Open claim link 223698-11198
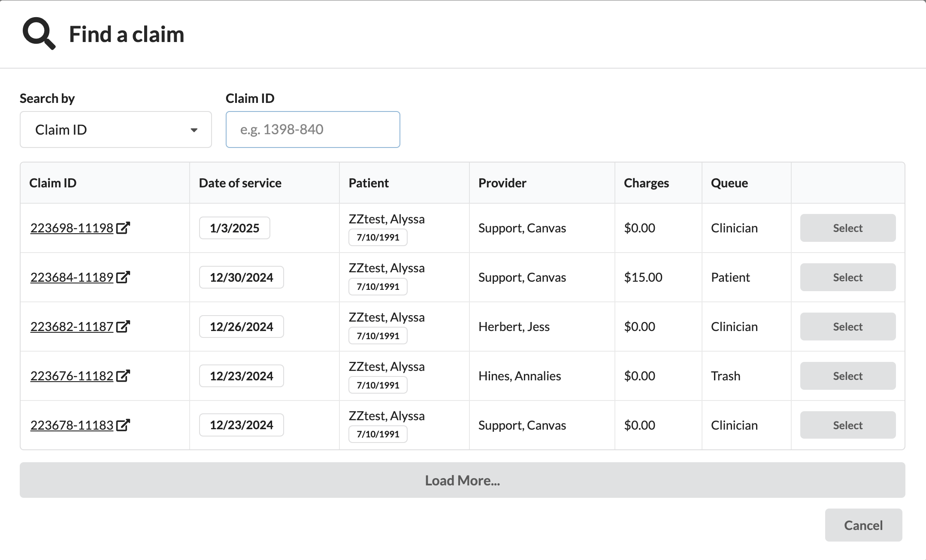 (x=72, y=228)
